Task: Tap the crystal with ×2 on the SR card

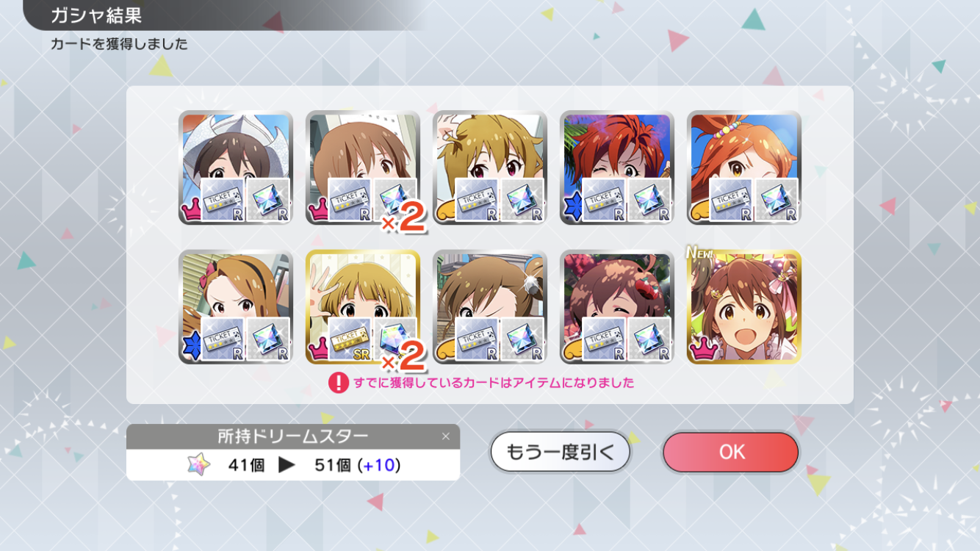Action: pos(396,339)
